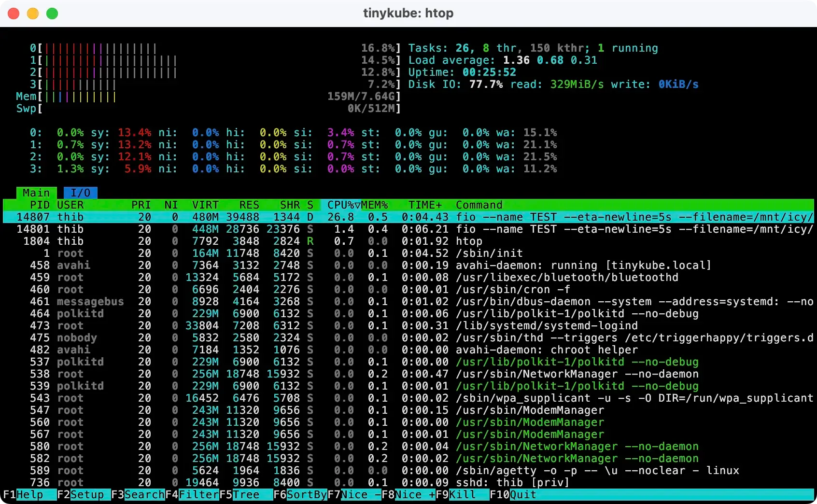817x504 pixels.
Task: Filter processes using F4Filter
Action: [x=193, y=495]
